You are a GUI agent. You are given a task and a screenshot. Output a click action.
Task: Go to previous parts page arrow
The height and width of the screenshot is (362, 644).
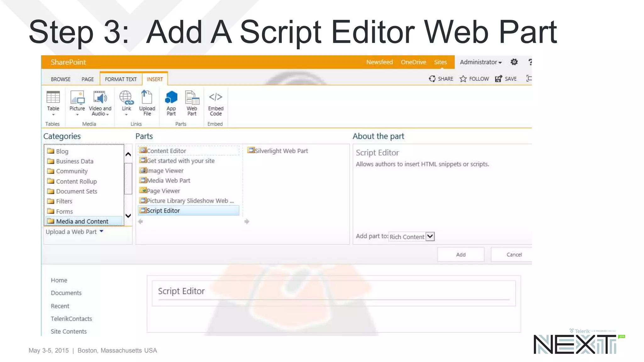pyautogui.click(x=141, y=222)
